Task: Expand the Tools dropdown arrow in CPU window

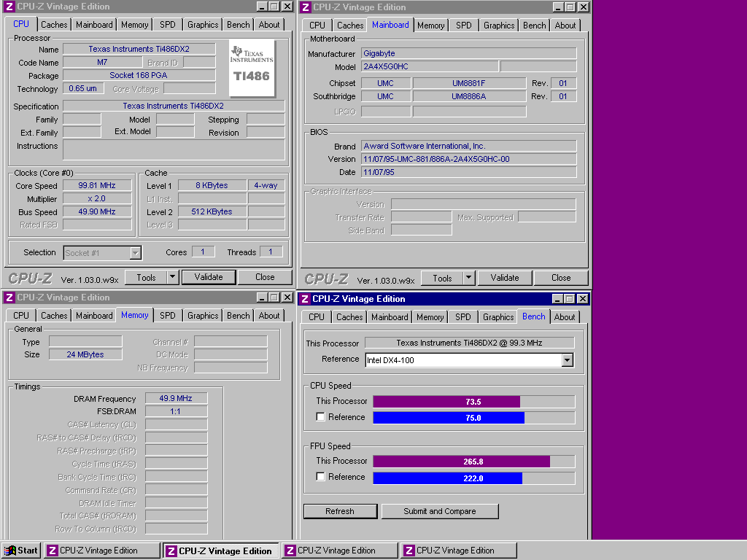Action: 172,277
